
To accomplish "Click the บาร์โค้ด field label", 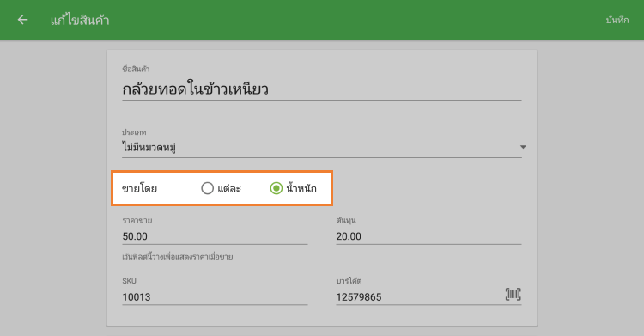I will [x=349, y=281].
